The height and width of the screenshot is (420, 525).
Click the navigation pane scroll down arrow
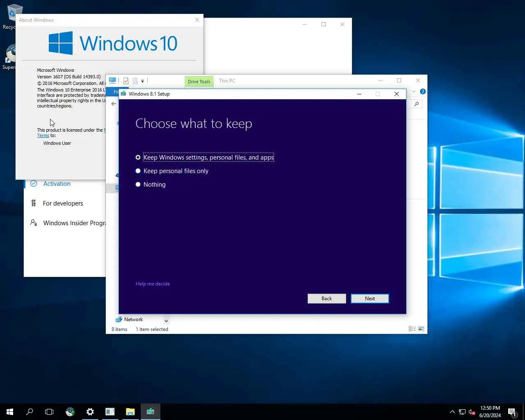[x=166, y=320]
